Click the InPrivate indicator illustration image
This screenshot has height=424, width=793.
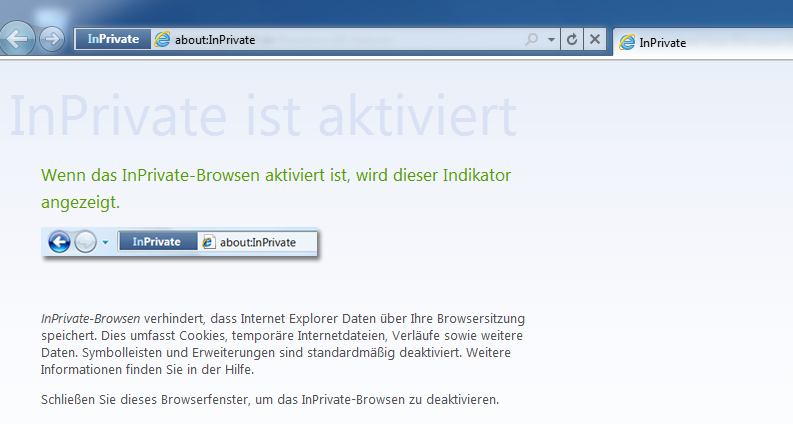(x=180, y=243)
